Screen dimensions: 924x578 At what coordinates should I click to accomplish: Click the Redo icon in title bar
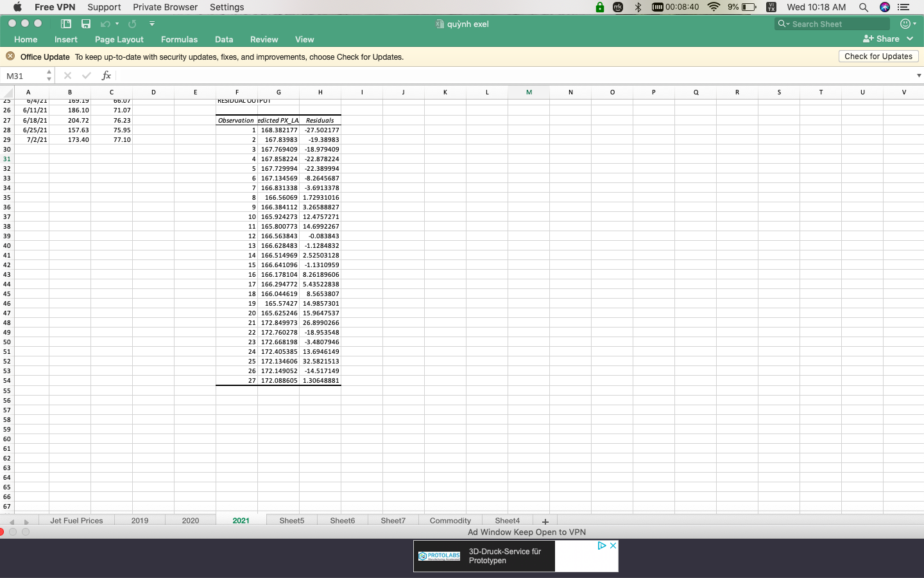pos(132,24)
